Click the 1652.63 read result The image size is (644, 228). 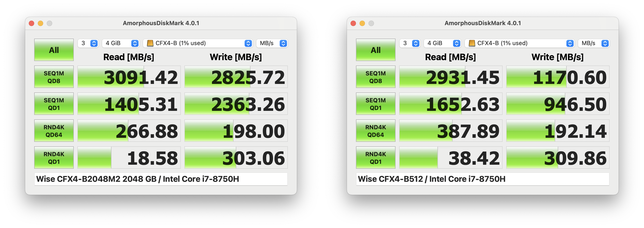[x=451, y=104]
